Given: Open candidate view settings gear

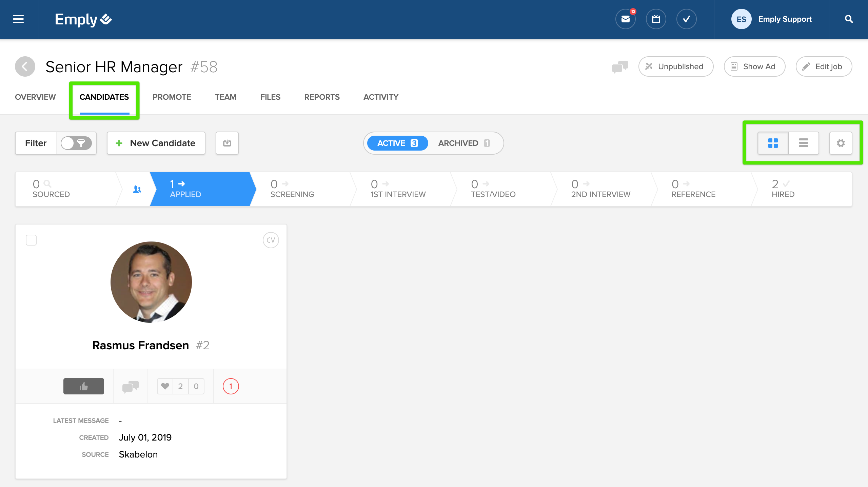Looking at the screenshot, I should pyautogui.click(x=841, y=143).
